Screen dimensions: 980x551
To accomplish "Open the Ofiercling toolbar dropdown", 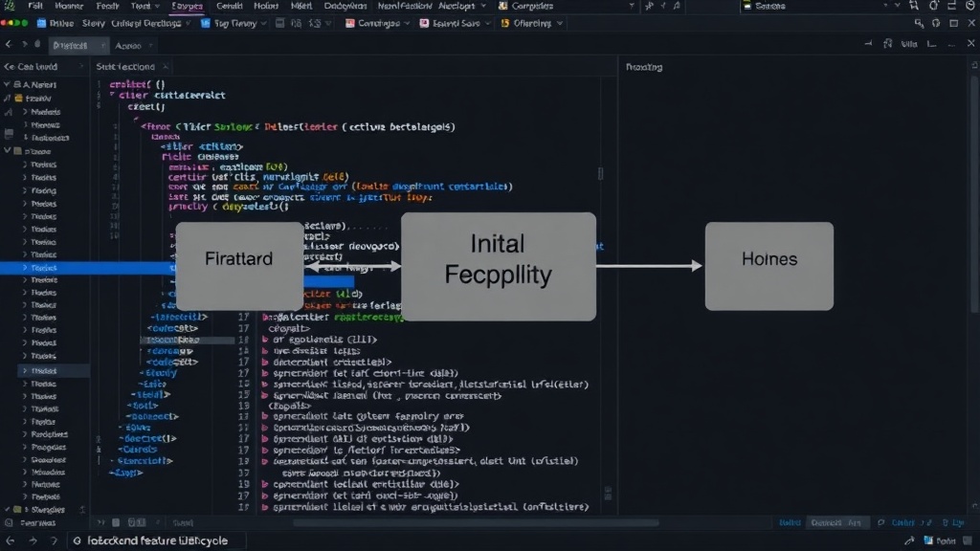I will click(532, 23).
